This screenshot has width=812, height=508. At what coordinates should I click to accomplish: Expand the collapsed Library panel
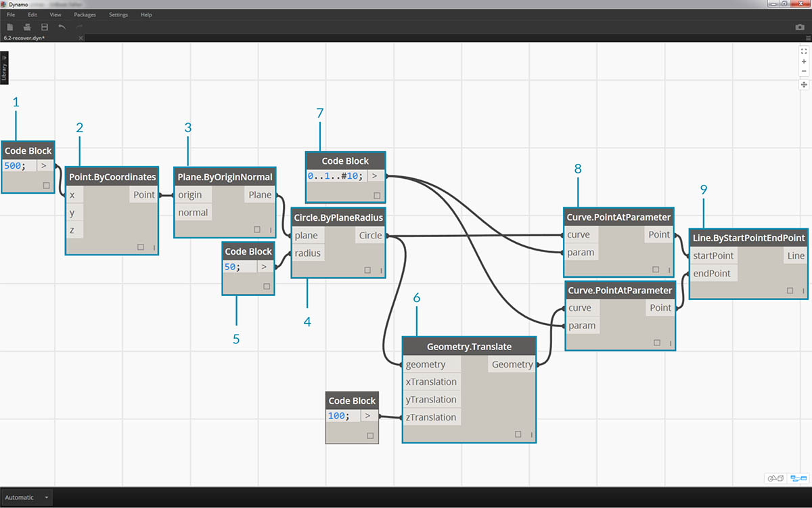(4, 69)
